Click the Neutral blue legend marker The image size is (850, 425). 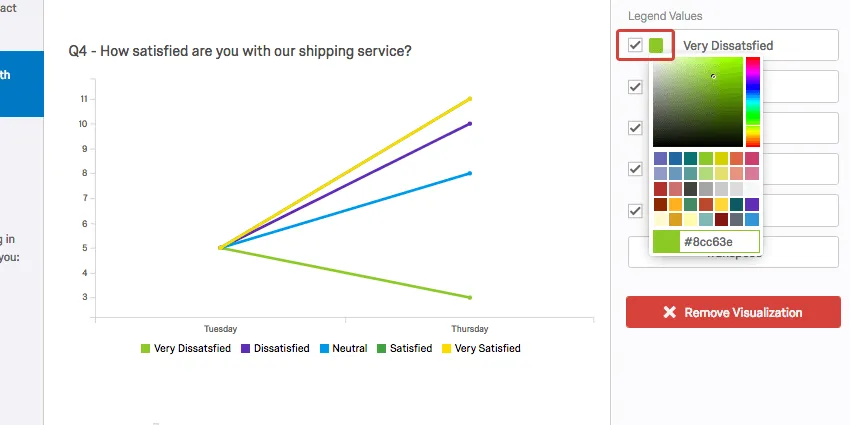pos(325,349)
